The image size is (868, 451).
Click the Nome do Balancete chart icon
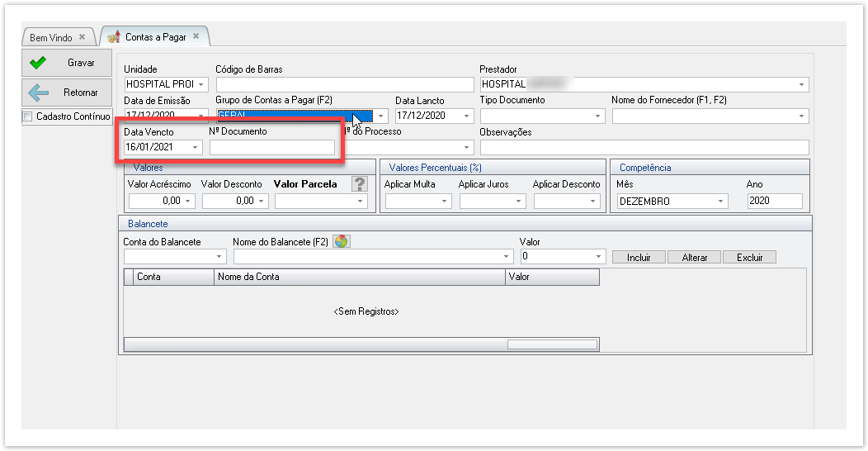pyautogui.click(x=341, y=241)
